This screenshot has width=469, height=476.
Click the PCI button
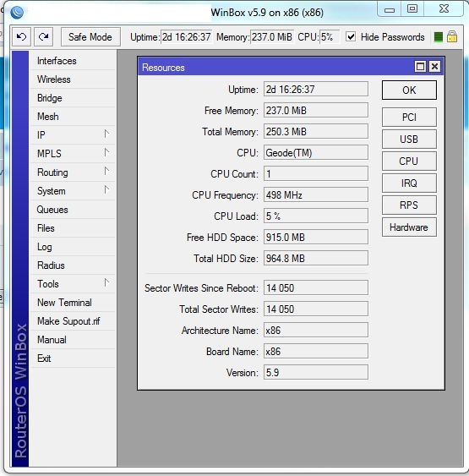(409, 118)
